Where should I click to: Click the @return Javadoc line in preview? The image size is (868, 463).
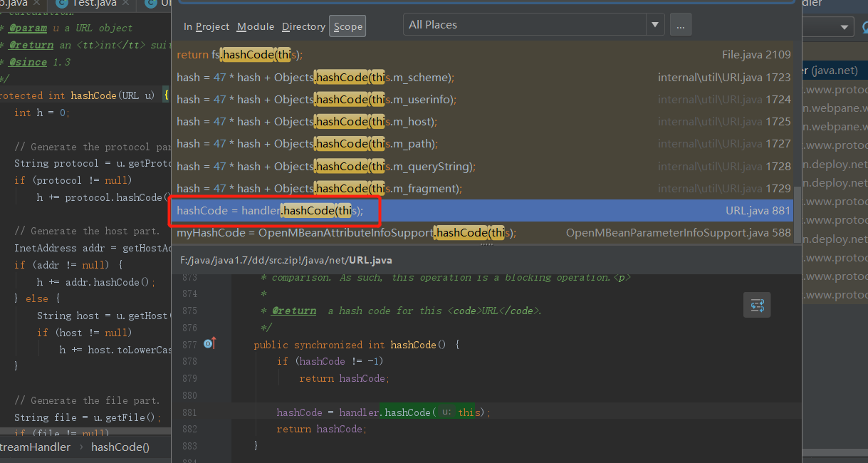[402, 311]
